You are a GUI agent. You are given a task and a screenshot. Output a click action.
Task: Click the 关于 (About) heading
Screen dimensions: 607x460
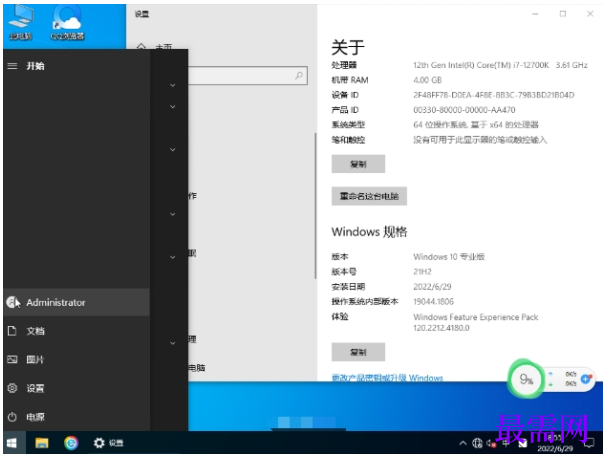coord(348,47)
